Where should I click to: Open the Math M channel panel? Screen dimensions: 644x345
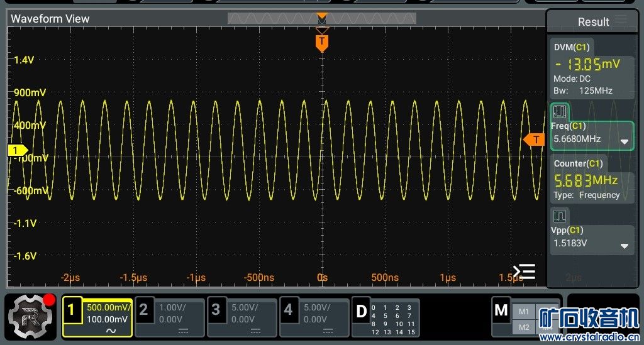click(x=501, y=310)
